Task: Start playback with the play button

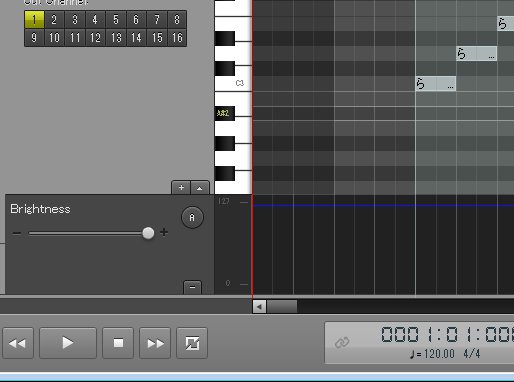Action: 68,343
